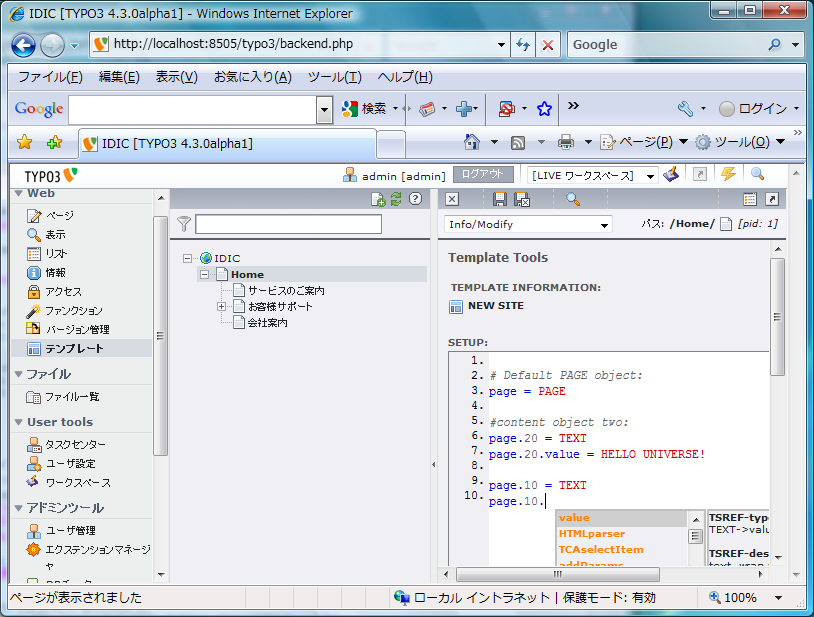This screenshot has height=617, width=814.
Task: Click the magnifier view icon in template toolbar
Action: click(x=573, y=199)
